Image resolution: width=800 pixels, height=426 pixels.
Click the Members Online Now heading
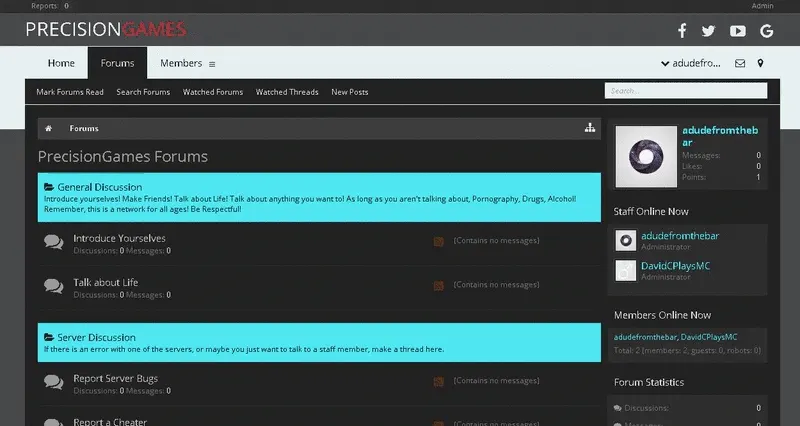662,315
